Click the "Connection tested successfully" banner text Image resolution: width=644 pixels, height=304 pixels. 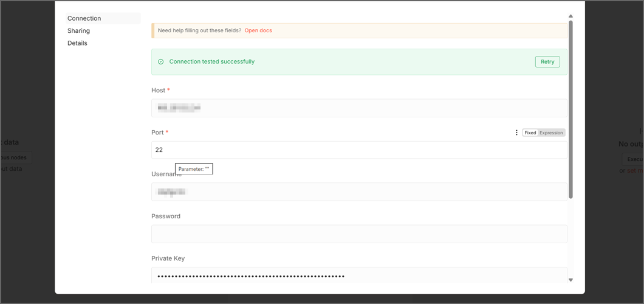pyautogui.click(x=211, y=62)
